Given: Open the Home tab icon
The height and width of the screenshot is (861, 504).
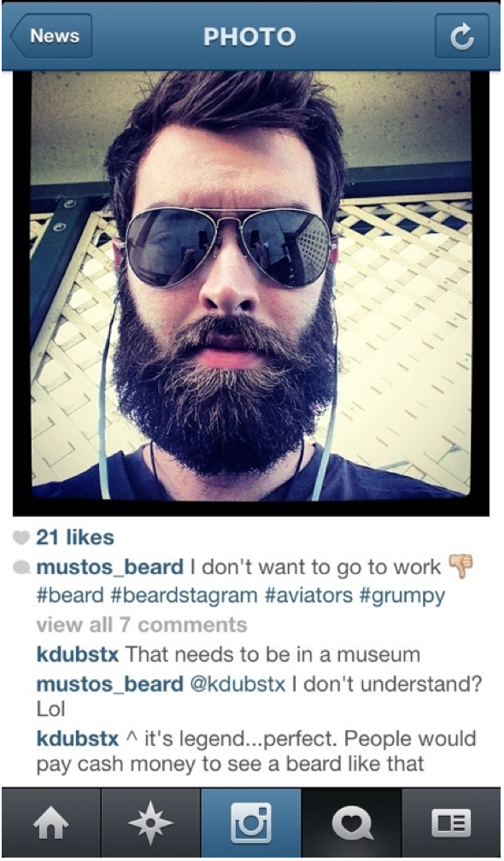Looking at the screenshot, I should pyautogui.click(x=51, y=823).
